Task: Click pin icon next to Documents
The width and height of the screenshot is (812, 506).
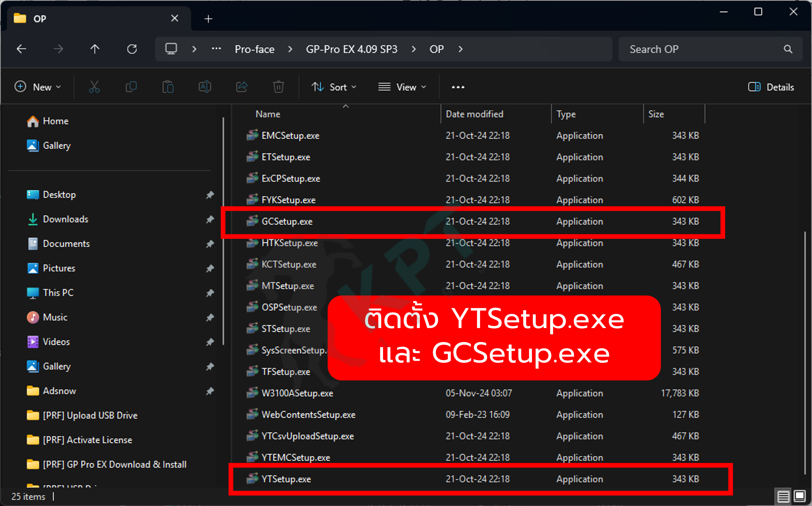Action: pos(210,244)
